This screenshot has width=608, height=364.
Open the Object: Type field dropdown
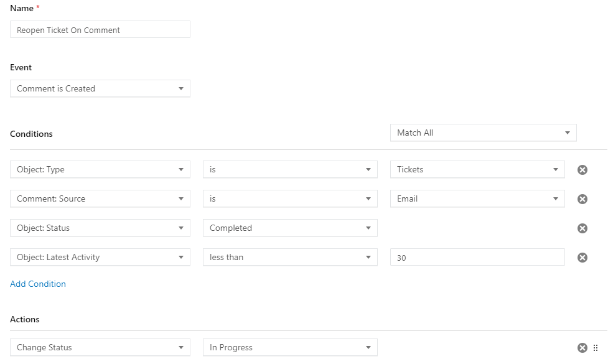[100, 169]
